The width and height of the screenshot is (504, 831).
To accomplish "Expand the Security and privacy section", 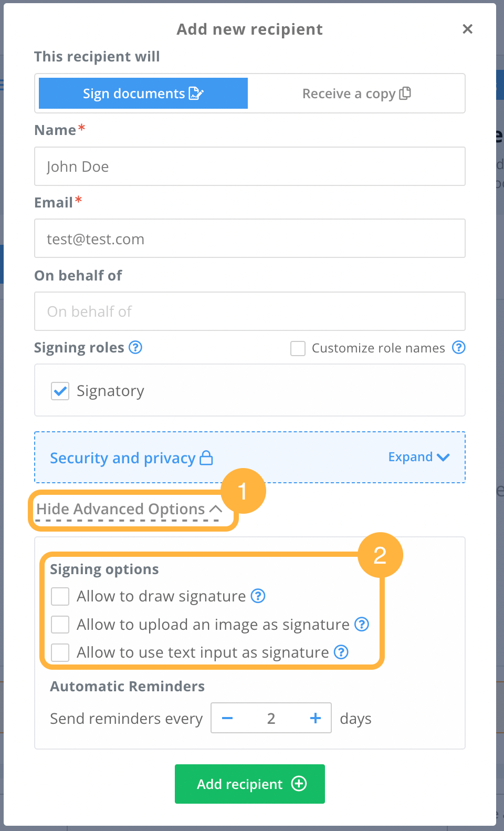I will (419, 457).
